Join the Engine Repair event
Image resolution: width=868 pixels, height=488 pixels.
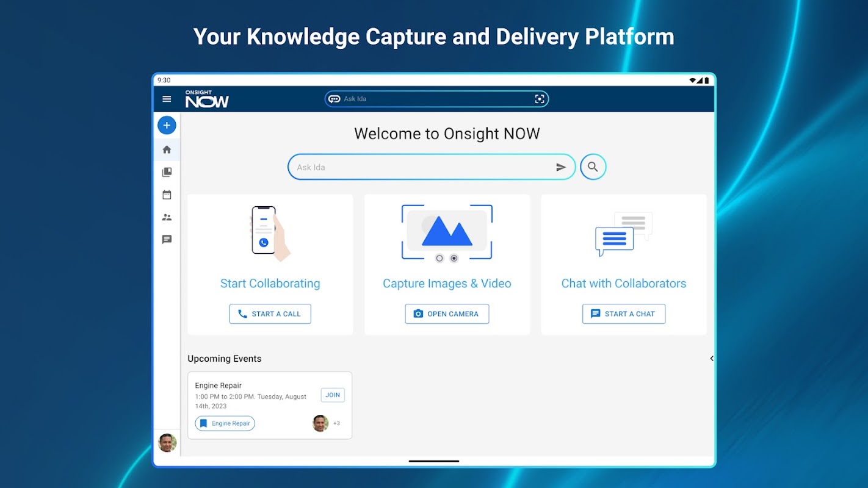tap(333, 395)
